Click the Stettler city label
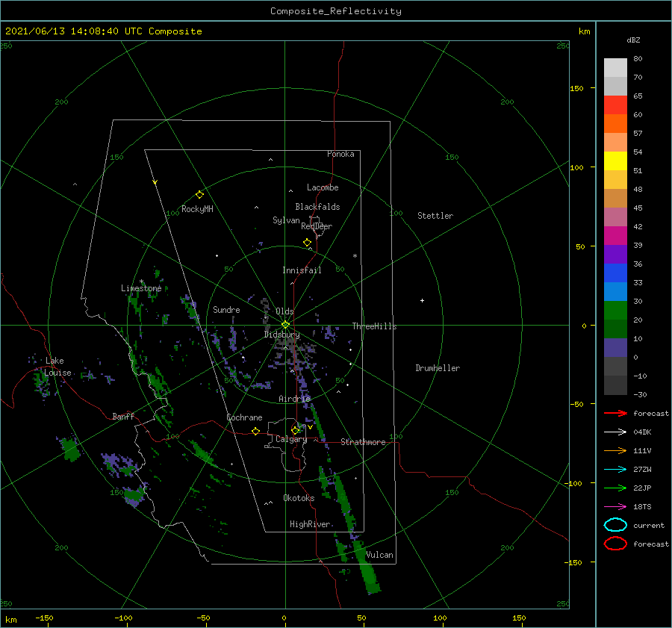 [435, 216]
